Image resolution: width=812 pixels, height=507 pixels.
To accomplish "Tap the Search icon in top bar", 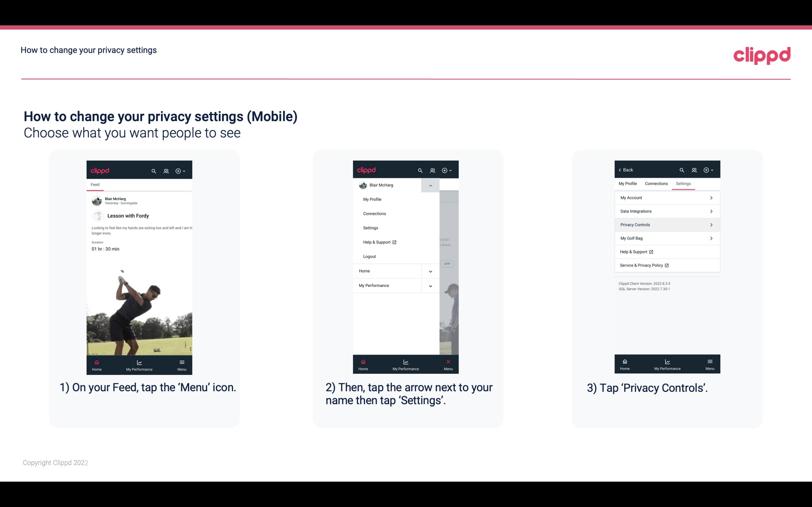I will coord(154,170).
